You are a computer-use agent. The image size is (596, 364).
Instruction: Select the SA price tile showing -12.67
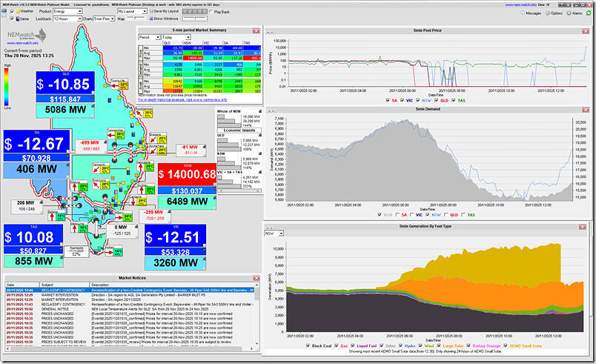36,142
